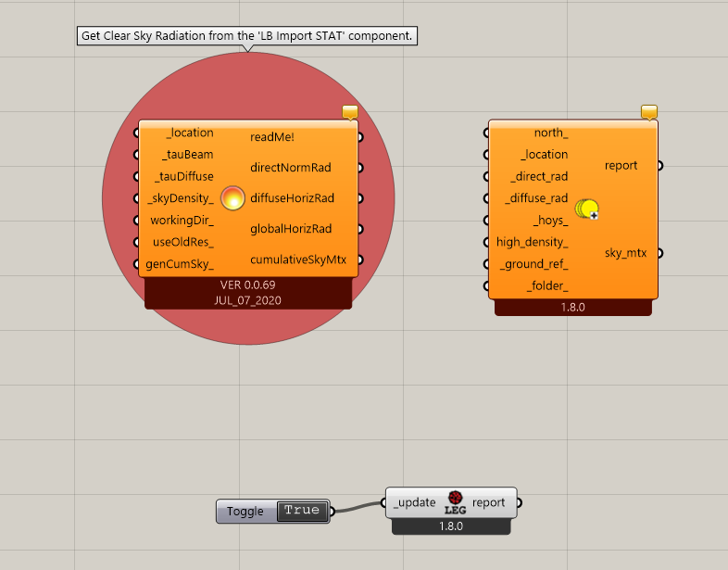Click the Clear Sky Radiation warning tooltip
728x570 pixels.
tap(247, 36)
